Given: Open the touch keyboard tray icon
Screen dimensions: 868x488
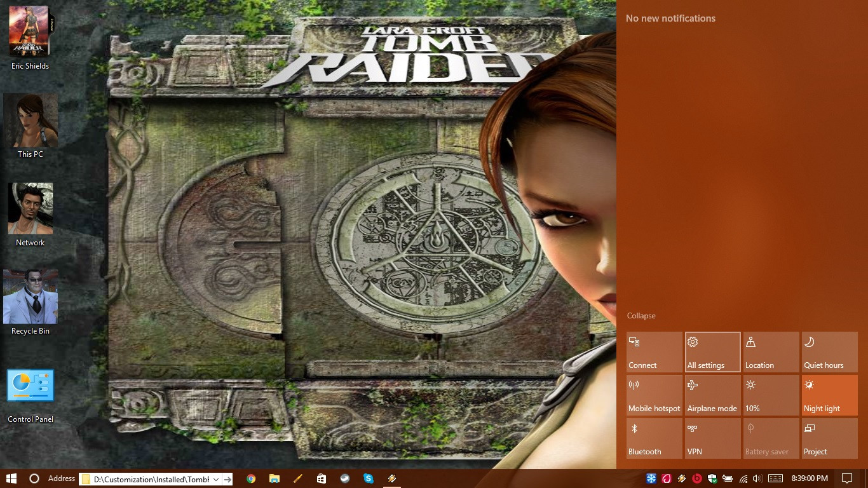Looking at the screenshot, I should tap(775, 478).
